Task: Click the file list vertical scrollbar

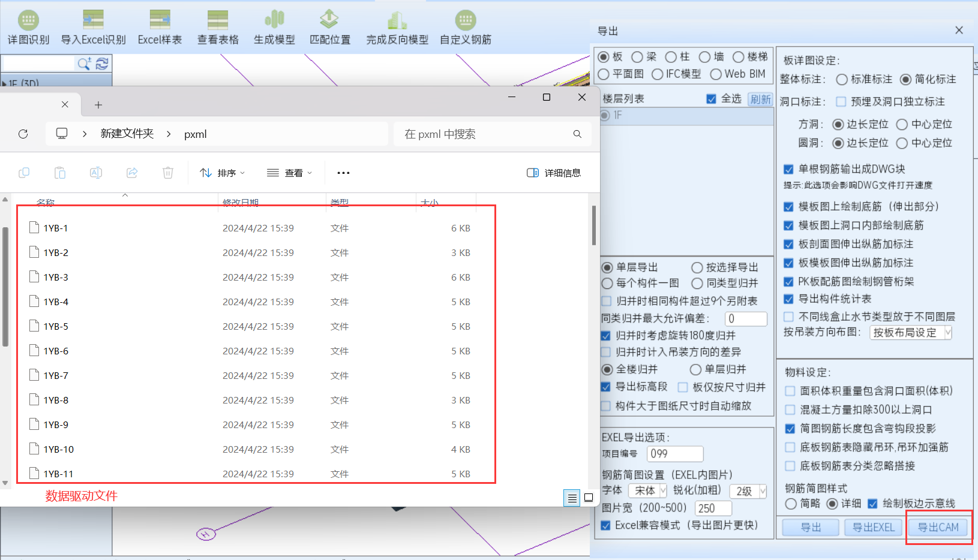Action: (x=593, y=226)
